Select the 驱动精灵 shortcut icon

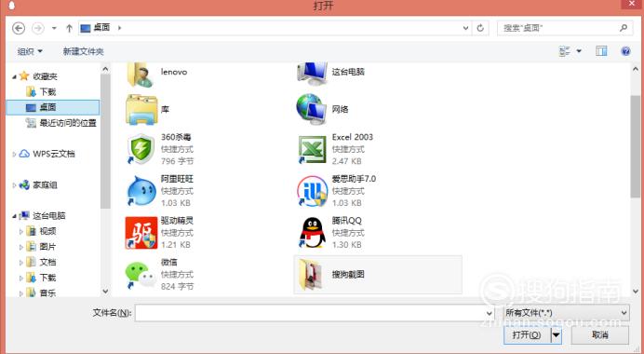coord(141,233)
